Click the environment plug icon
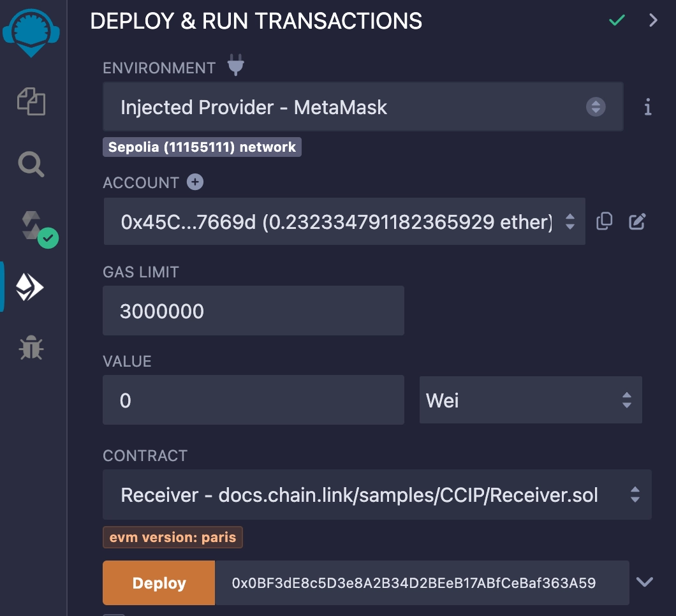This screenshot has width=676, height=616. (236, 65)
